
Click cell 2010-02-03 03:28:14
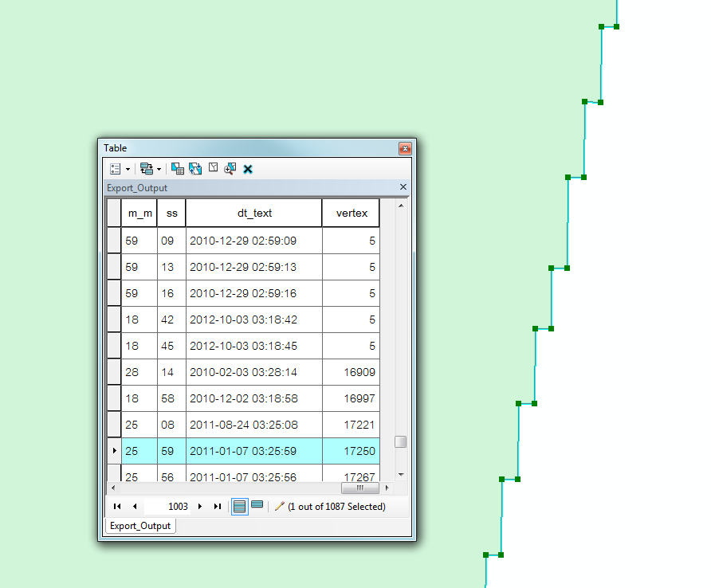[254, 372]
